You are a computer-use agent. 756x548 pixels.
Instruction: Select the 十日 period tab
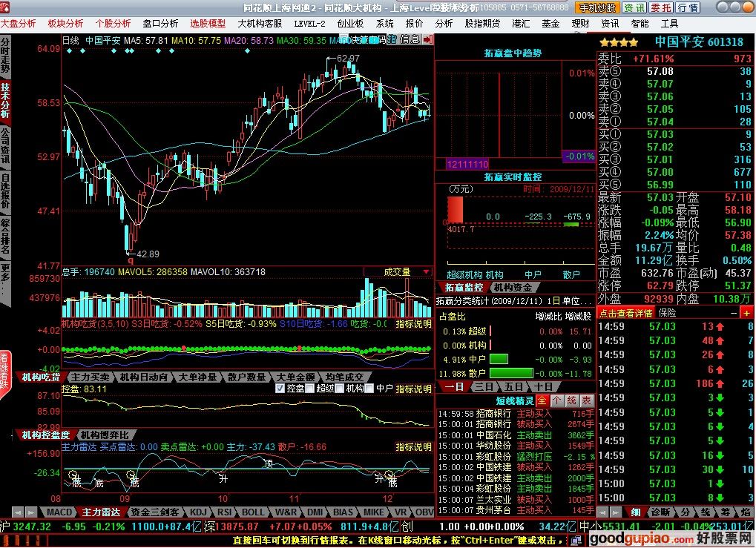(x=543, y=387)
